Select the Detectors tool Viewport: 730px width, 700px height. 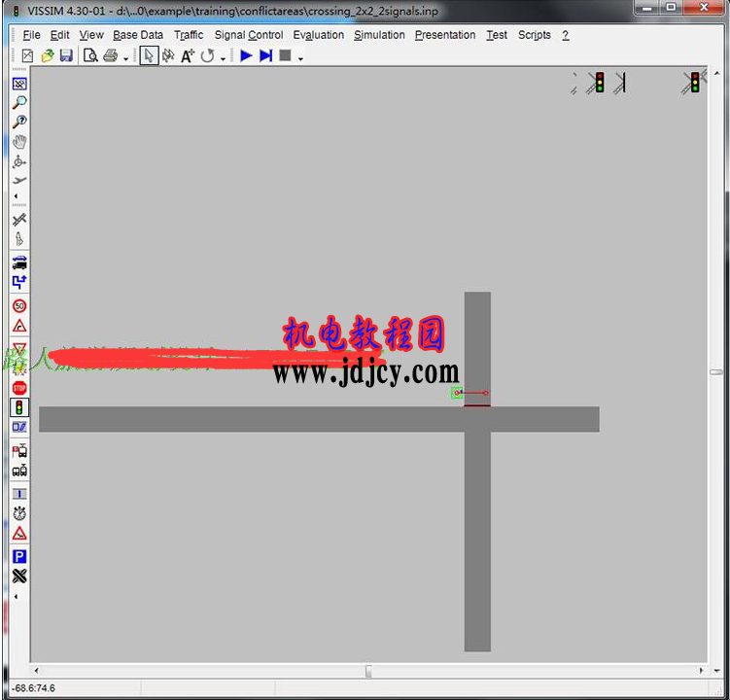click(x=19, y=427)
